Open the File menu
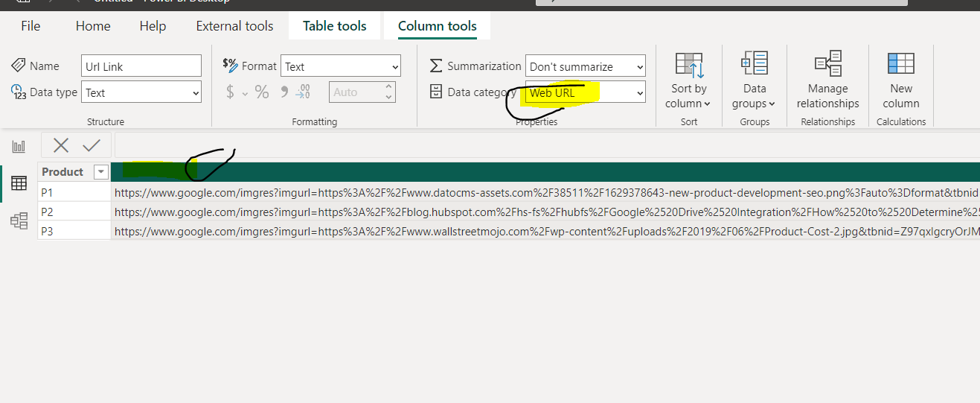This screenshot has width=980, height=403. (x=31, y=26)
